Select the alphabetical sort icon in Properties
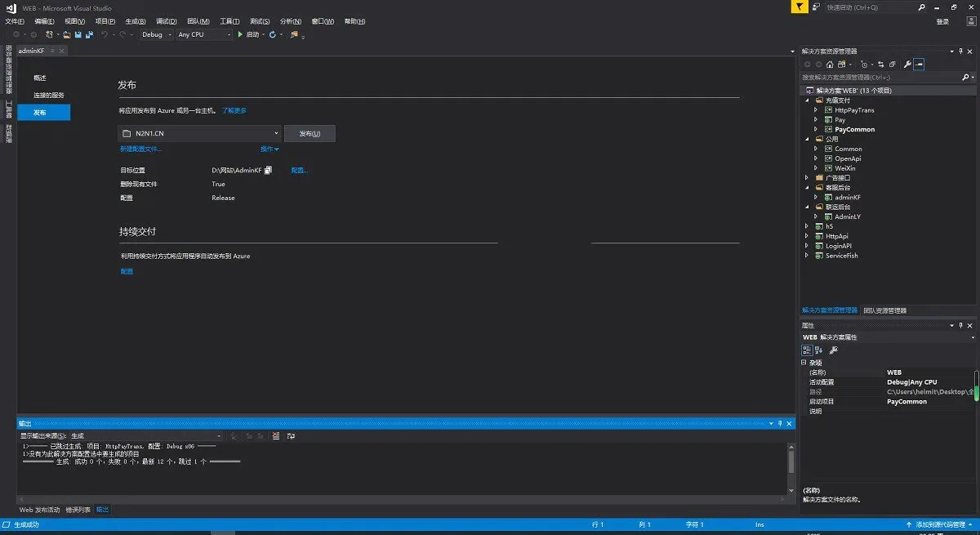 tap(818, 350)
